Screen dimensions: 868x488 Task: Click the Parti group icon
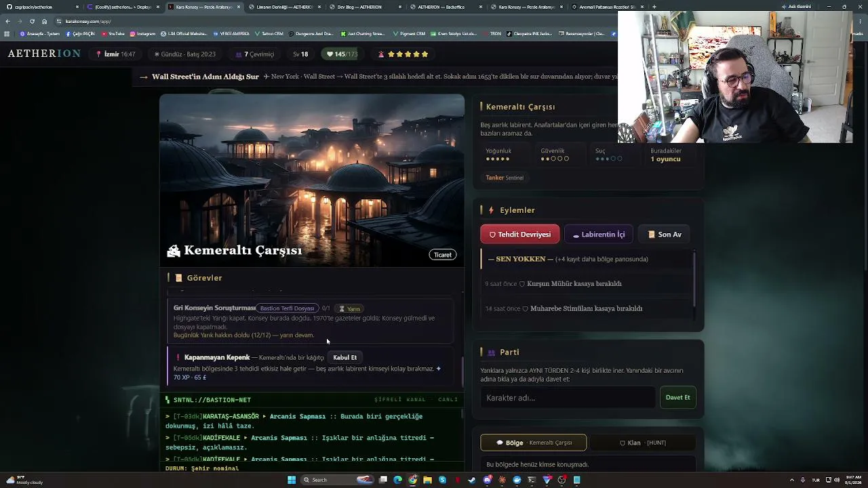tap(492, 352)
